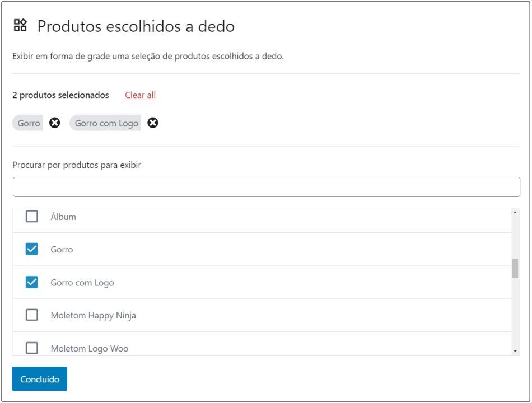Click the product list scroll down arrow
This screenshot has height=403, width=532.
[x=515, y=350]
